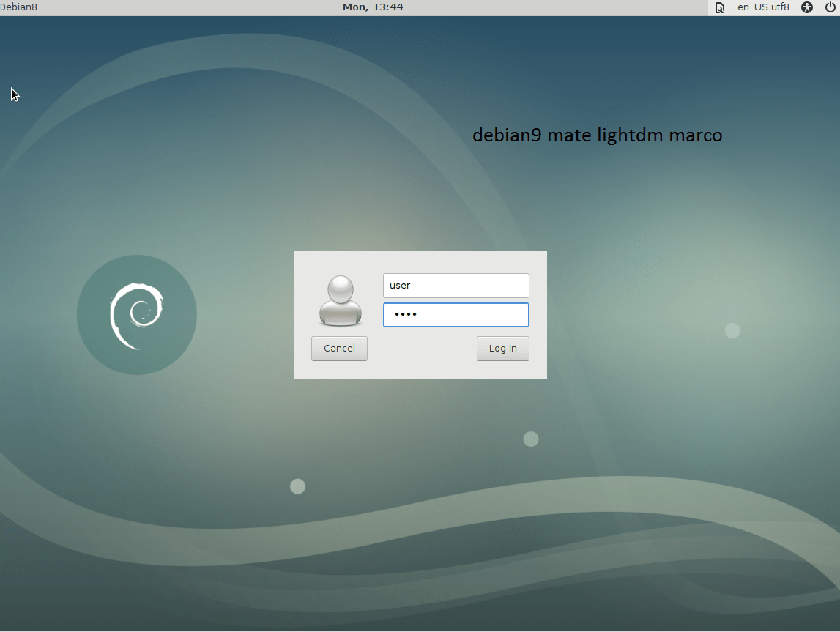
Task: Open the session chooser icon on top bar
Action: point(719,7)
